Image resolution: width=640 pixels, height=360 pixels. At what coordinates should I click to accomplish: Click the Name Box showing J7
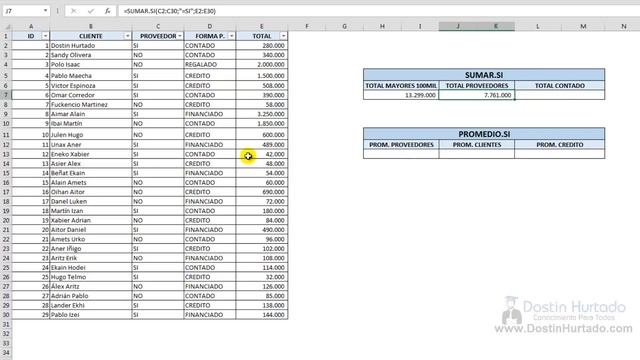point(22,11)
